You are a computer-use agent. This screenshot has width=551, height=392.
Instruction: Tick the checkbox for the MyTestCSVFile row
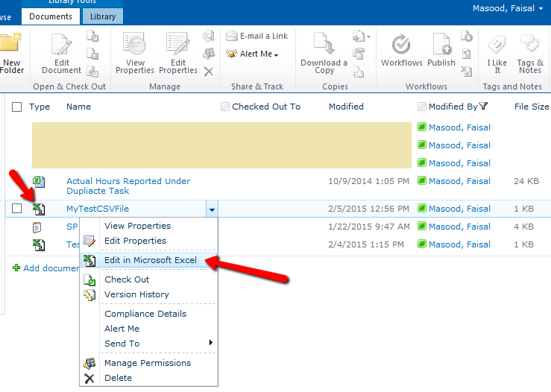16,208
